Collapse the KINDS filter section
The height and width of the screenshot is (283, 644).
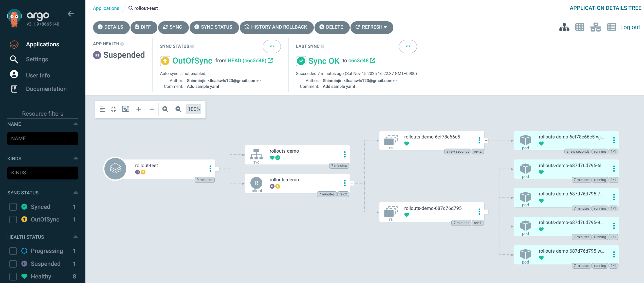click(x=76, y=158)
